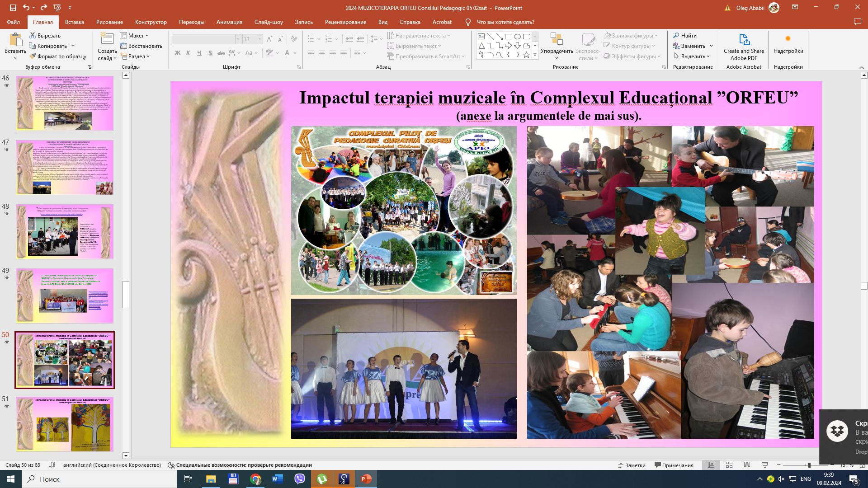Toggle bold (Ж) formatting

click(178, 53)
